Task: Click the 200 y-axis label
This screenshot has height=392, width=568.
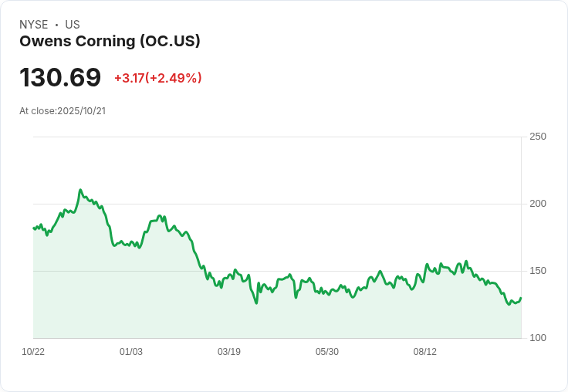Action: point(538,204)
